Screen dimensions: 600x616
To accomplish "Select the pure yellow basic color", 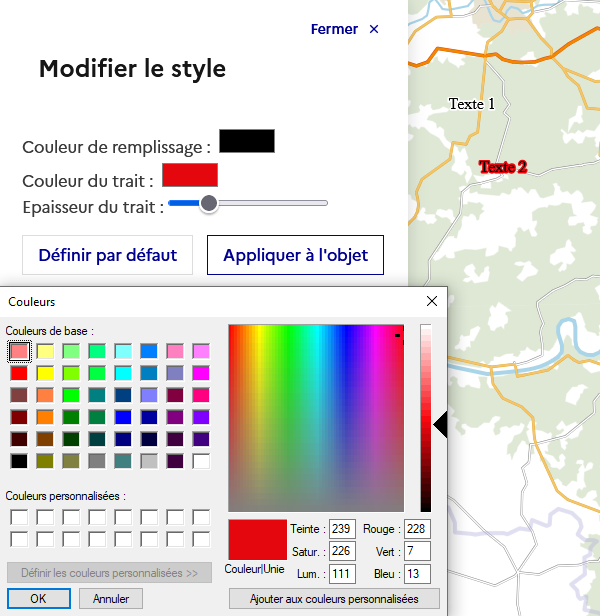I will [x=45, y=373].
